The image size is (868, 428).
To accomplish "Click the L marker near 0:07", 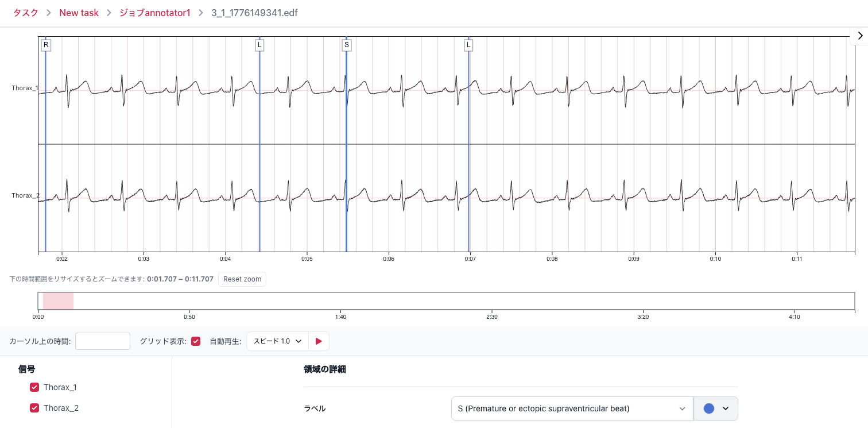I will pyautogui.click(x=468, y=45).
